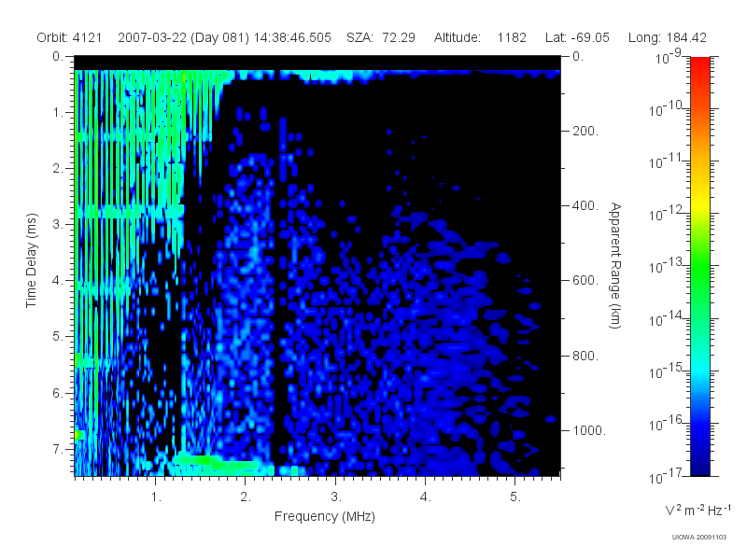Click the Long: 184.42 header text
The height and width of the screenshot is (560, 747).
(x=668, y=37)
